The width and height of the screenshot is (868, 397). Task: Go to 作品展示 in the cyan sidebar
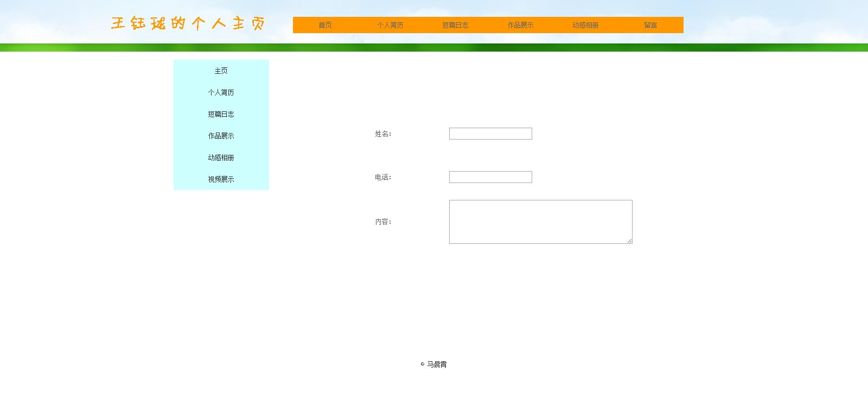coord(221,136)
